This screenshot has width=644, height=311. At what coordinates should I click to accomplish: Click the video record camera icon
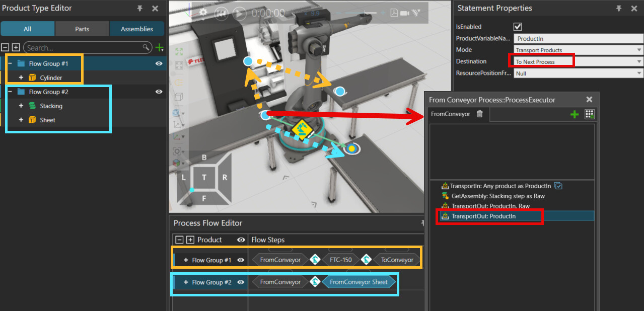point(404,13)
